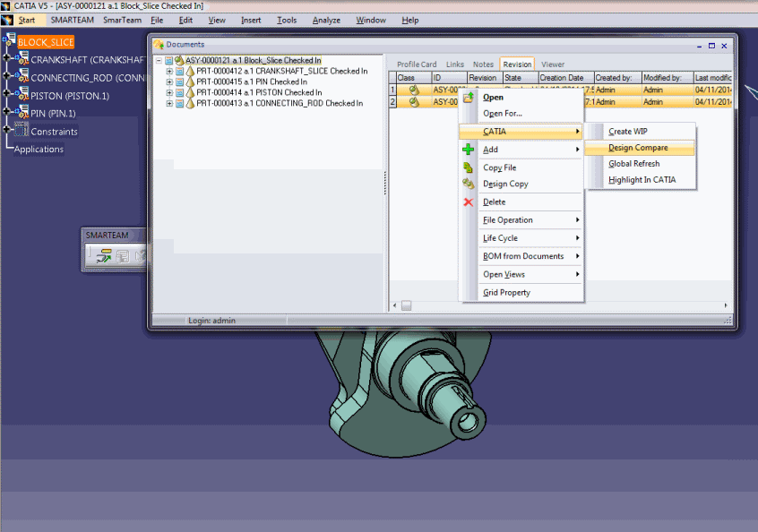The image size is (758, 532).
Task: Expand the CRANKSHAFT node in CATIA spec tree
Action: point(6,57)
